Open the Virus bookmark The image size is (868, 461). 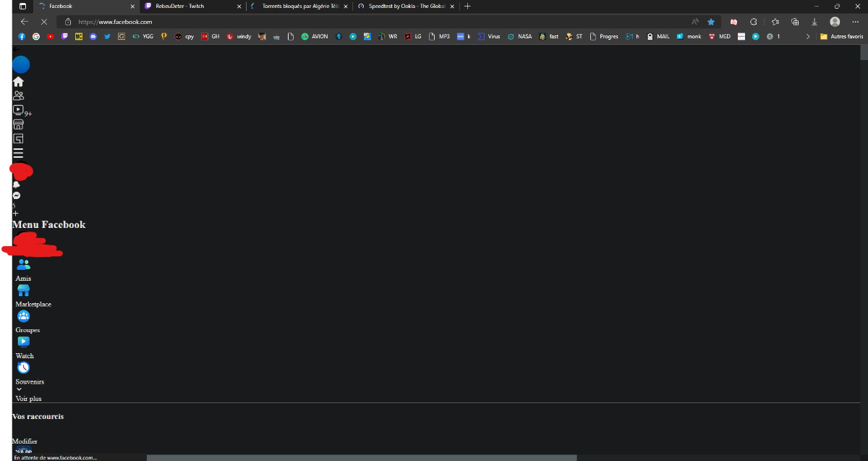click(488, 36)
